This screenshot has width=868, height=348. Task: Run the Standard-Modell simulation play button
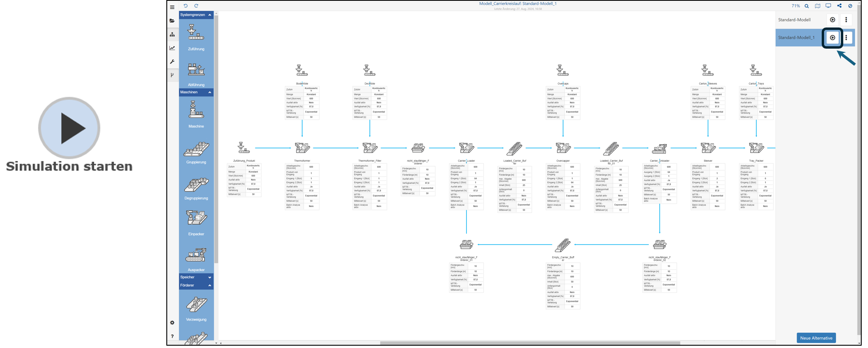[832, 20]
